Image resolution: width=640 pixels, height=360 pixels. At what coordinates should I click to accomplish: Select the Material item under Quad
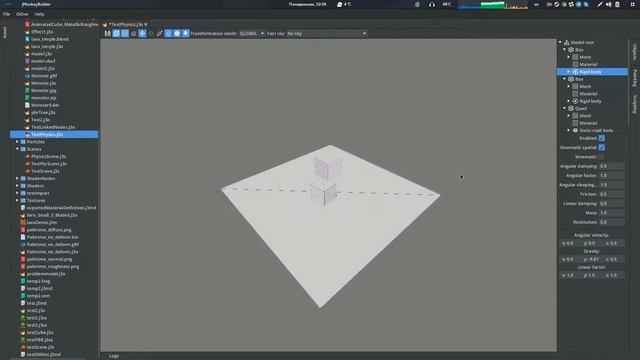[588, 123]
